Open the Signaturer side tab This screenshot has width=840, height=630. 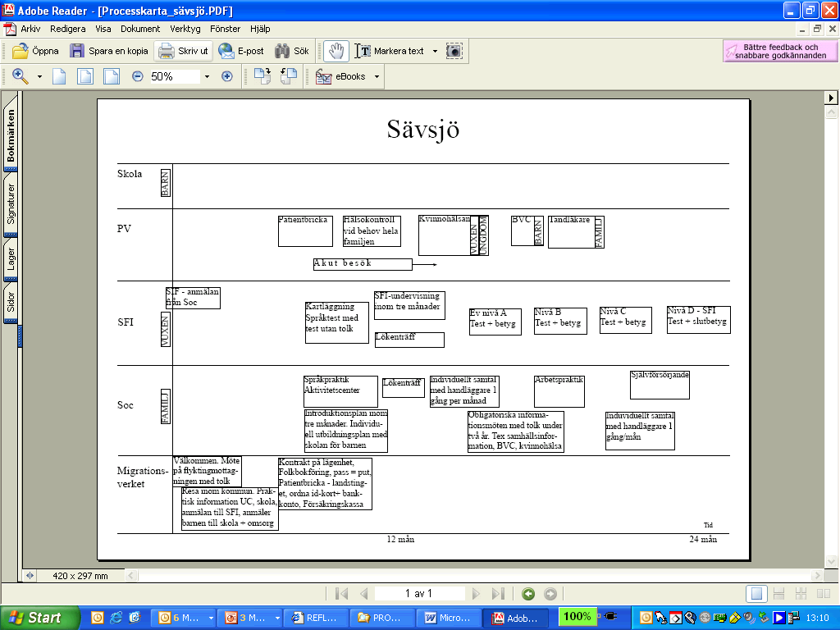point(11,204)
